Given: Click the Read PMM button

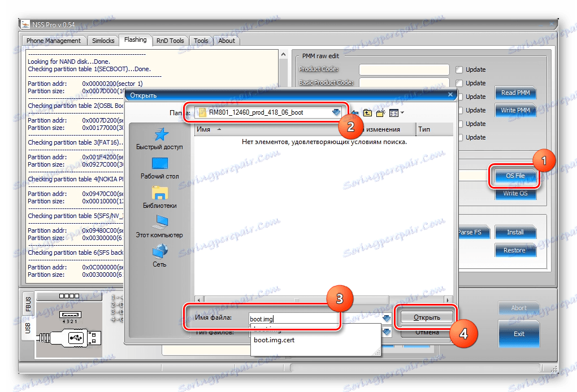Looking at the screenshot, I should tap(515, 93).
